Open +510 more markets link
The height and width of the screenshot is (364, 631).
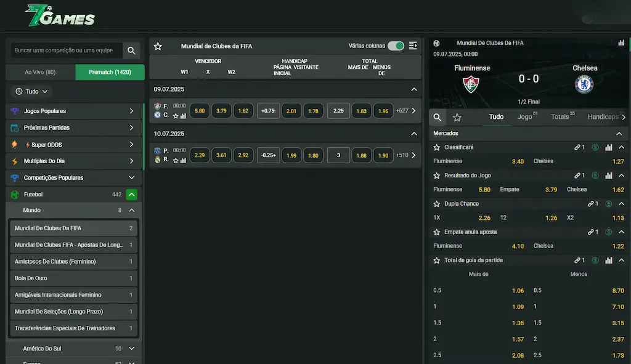pos(405,155)
